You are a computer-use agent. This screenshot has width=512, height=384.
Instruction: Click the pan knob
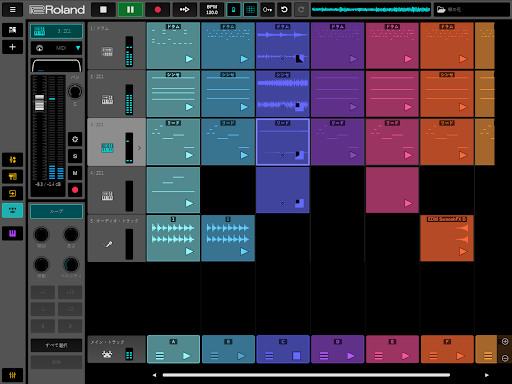75,91
